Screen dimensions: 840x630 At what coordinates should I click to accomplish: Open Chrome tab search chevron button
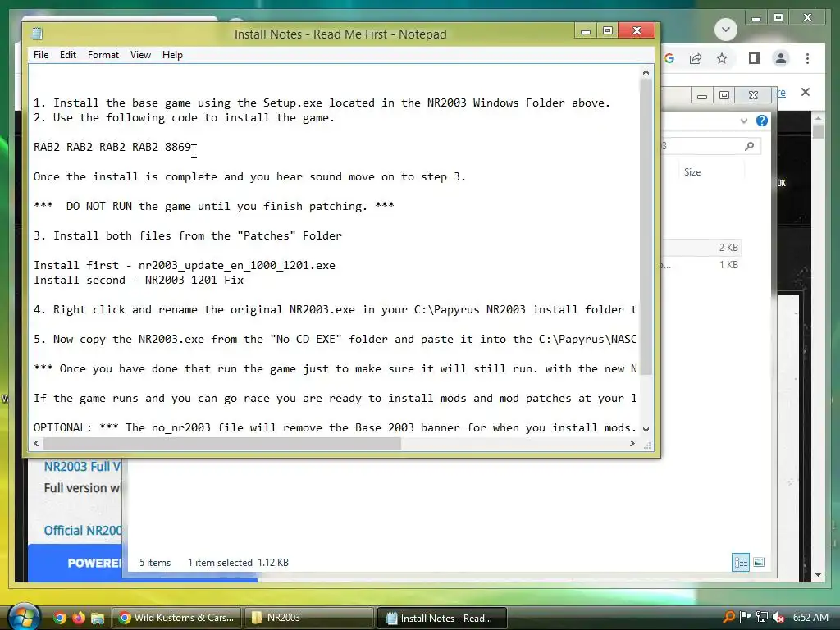click(x=726, y=30)
